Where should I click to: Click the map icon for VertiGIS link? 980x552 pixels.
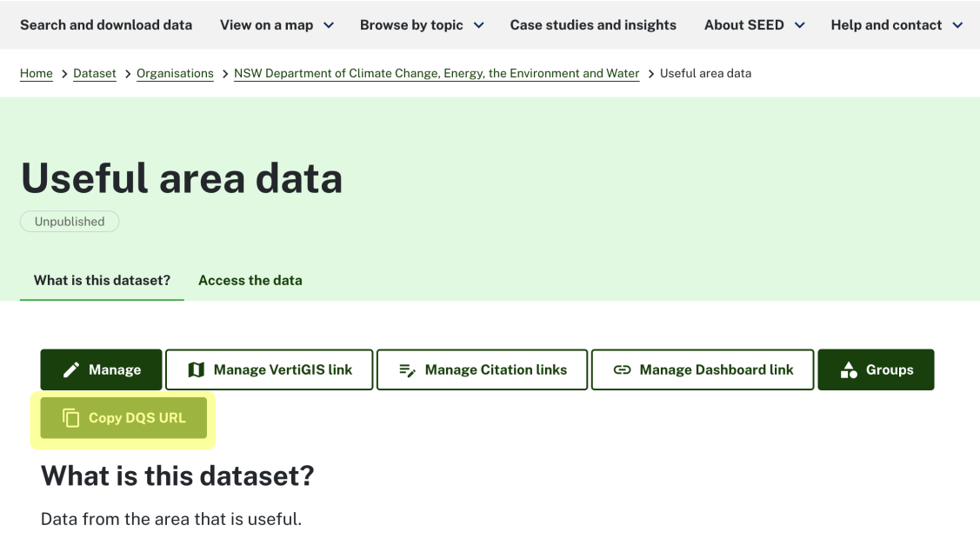(x=197, y=370)
